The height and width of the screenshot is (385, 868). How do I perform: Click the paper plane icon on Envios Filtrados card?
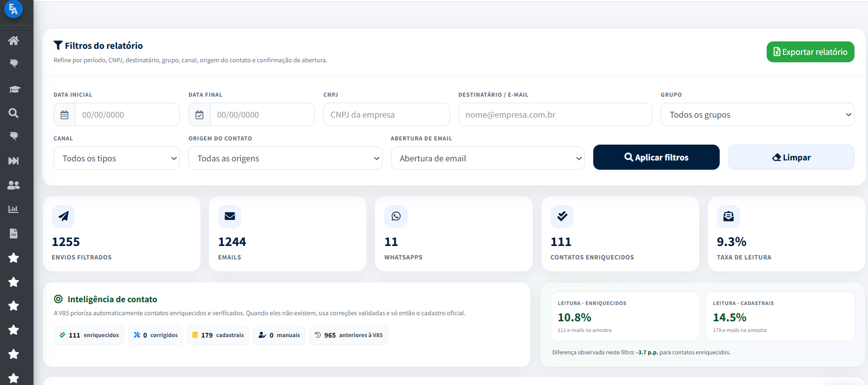point(63,216)
